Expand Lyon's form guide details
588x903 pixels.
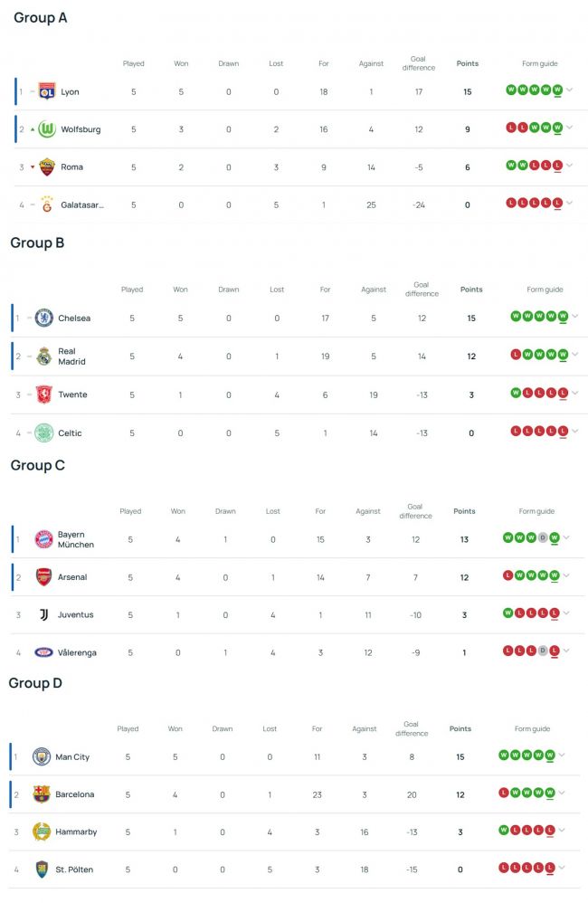pos(570,90)
